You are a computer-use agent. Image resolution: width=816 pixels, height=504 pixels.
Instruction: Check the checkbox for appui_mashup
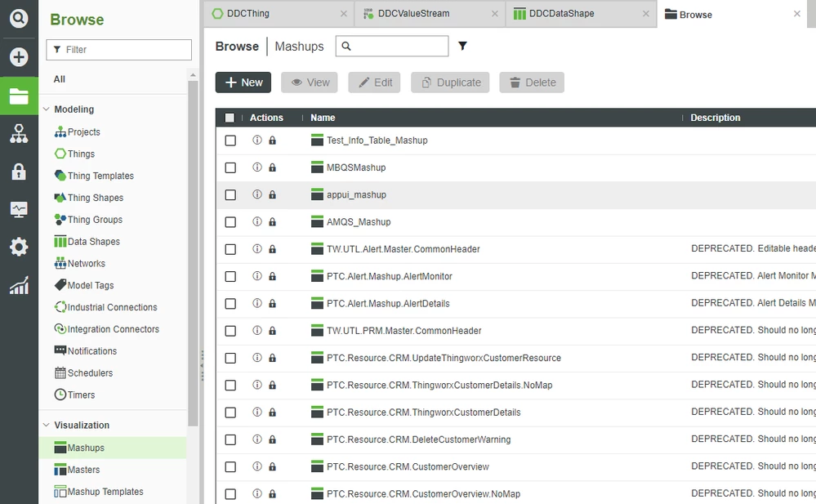coord(230,194)
